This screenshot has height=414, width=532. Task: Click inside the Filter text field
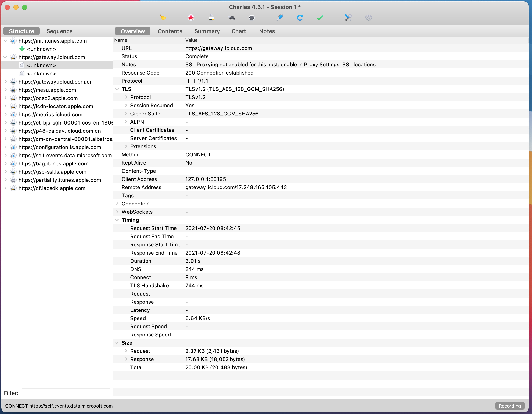tap(66, 393)
